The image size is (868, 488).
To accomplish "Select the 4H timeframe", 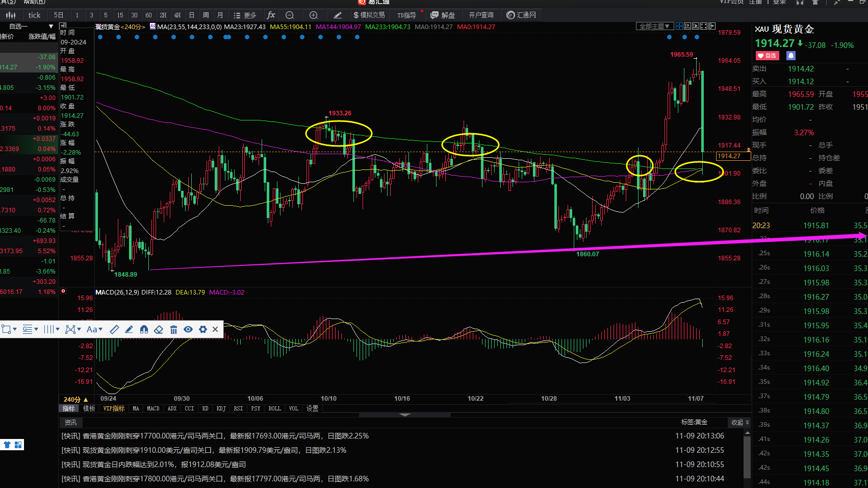I will [177, 15].
